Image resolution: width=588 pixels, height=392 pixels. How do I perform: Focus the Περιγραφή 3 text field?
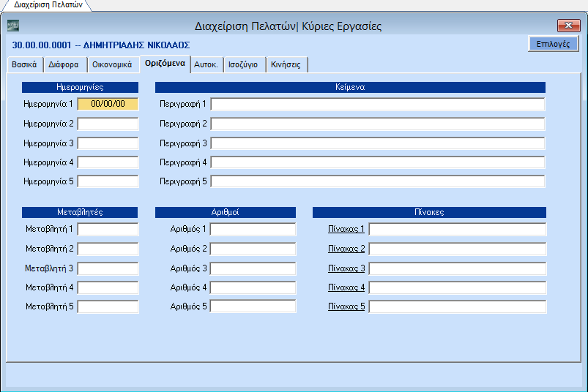[378, 143]
